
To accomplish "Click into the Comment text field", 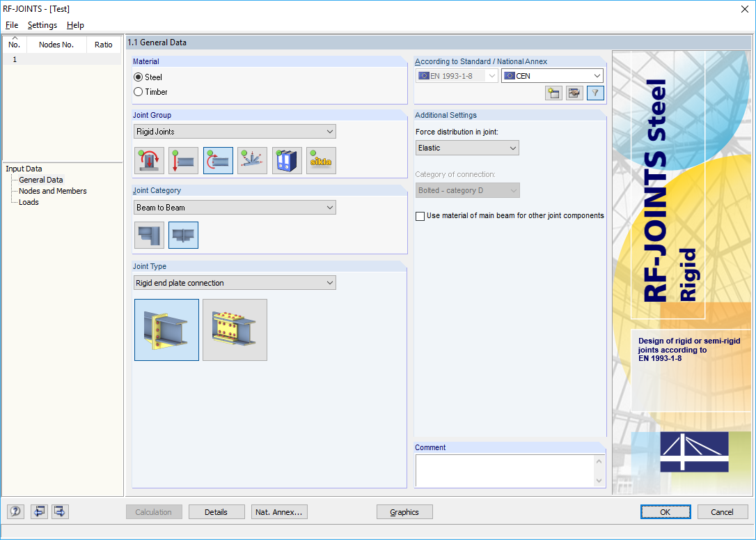I will [505, 471].
